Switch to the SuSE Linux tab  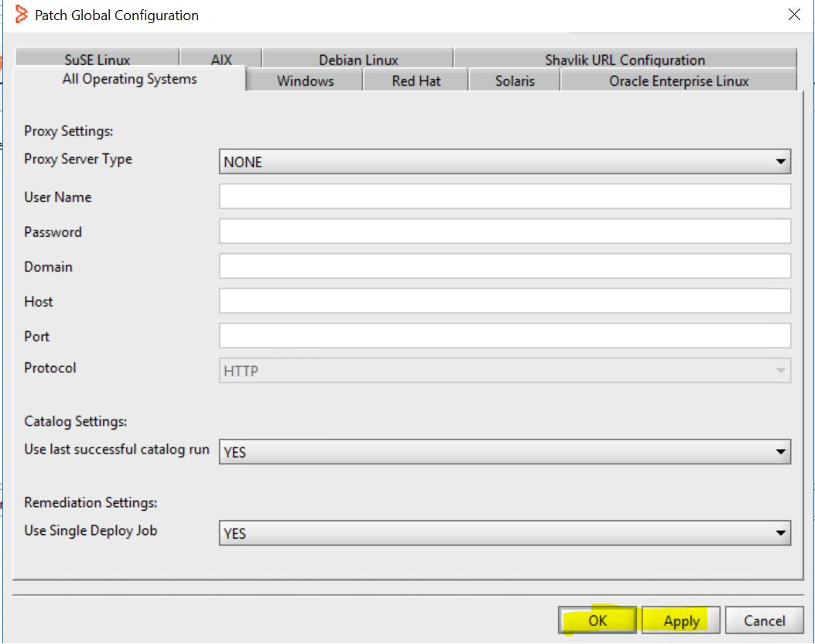click(98, 58)
